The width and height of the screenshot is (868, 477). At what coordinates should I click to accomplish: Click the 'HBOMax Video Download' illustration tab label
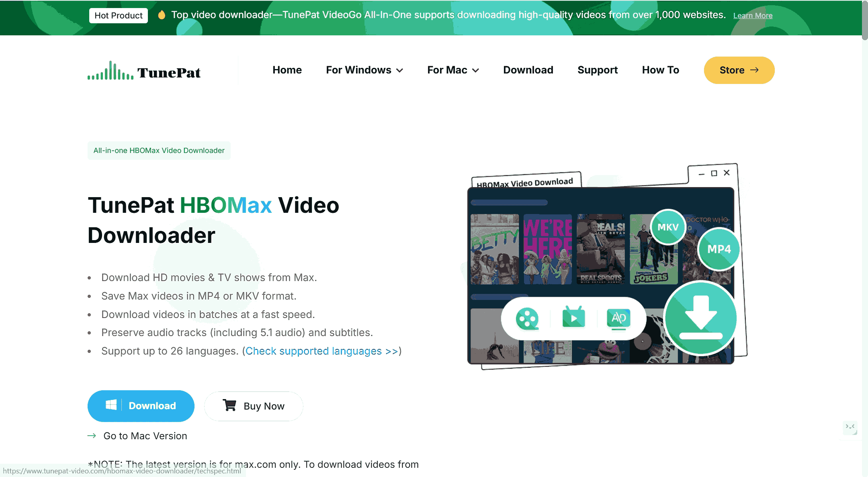point(525,183)
